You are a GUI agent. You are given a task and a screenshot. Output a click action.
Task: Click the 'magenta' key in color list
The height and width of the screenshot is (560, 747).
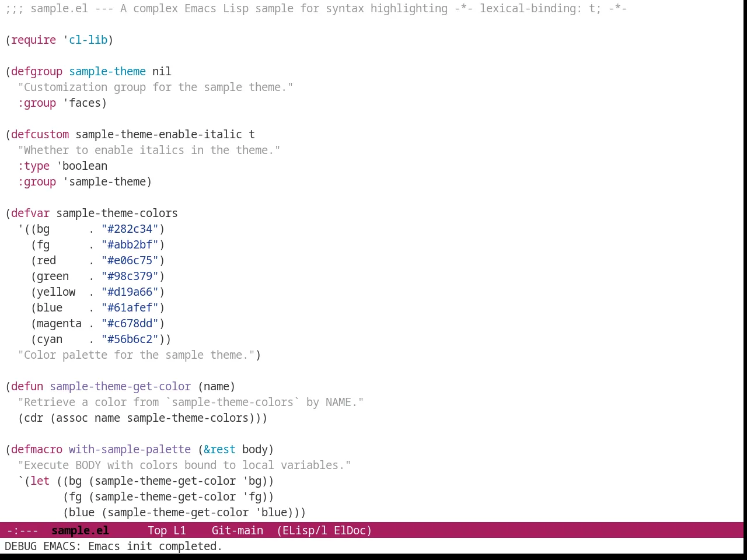(x=59, y=323)
